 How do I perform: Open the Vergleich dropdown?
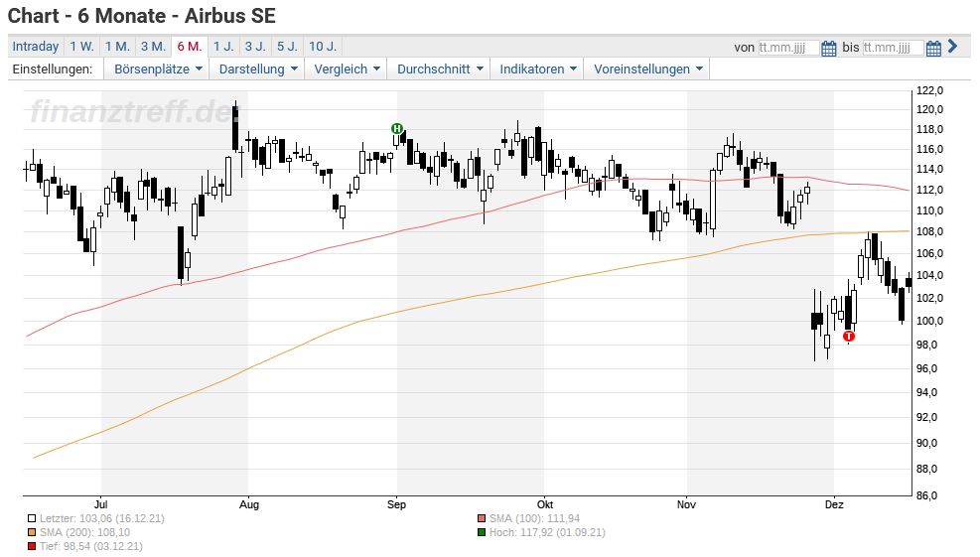[x=347, y=69]
